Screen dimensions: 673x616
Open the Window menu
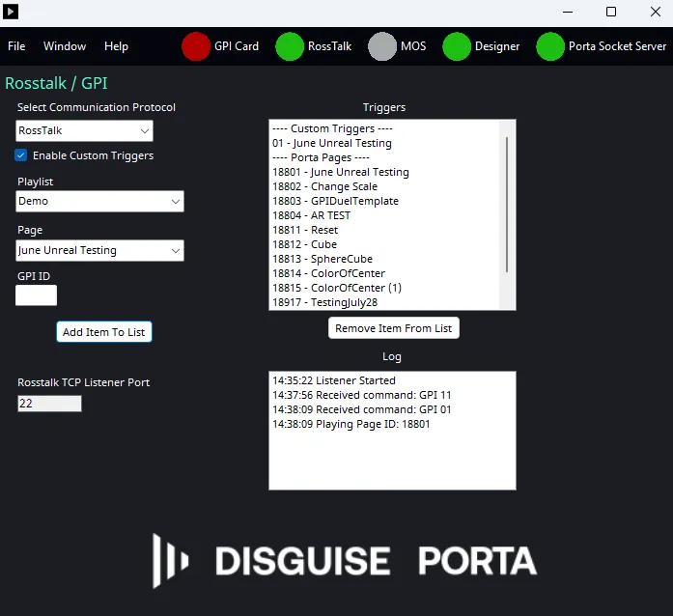coord(65,46)
